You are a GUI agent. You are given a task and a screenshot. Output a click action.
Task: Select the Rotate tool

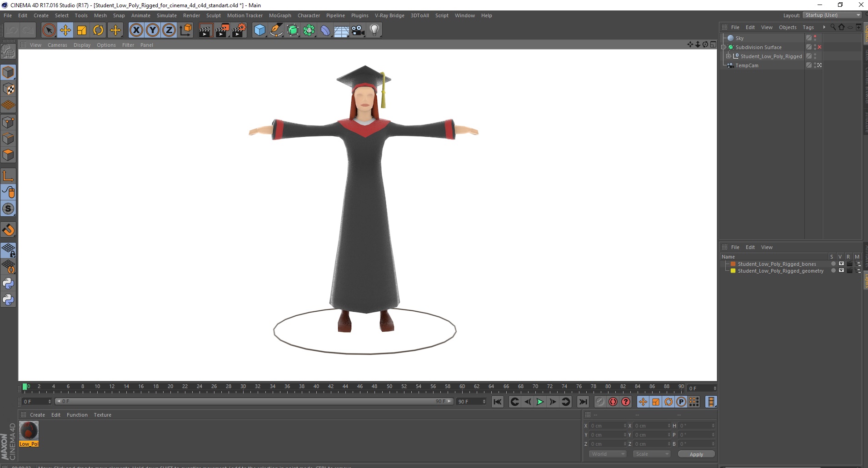coord(98,30)
